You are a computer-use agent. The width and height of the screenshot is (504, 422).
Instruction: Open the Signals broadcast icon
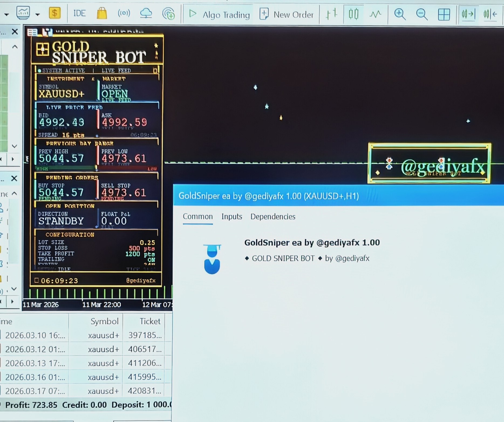click(124, 13)
